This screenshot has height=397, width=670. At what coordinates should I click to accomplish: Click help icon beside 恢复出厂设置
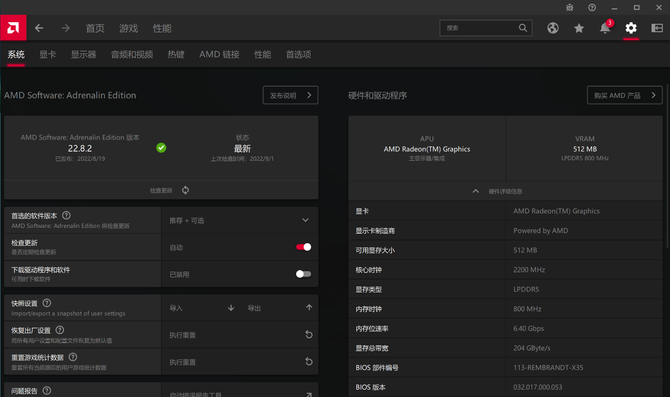point(60,330)
